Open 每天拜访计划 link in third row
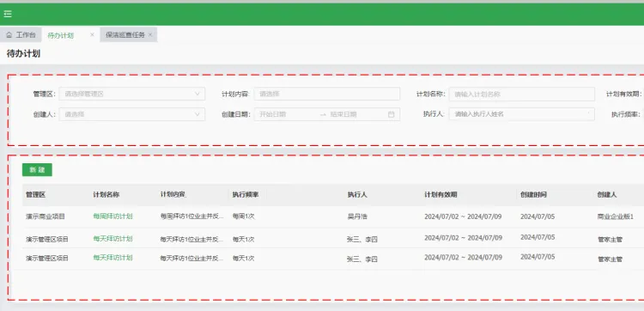Viewport: 644px width, 311px height. point(113,258)
